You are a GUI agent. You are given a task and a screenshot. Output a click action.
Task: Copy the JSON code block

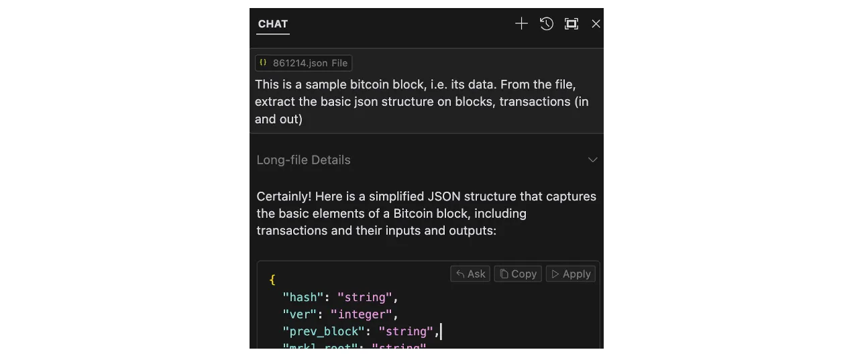tap(518, 274)
